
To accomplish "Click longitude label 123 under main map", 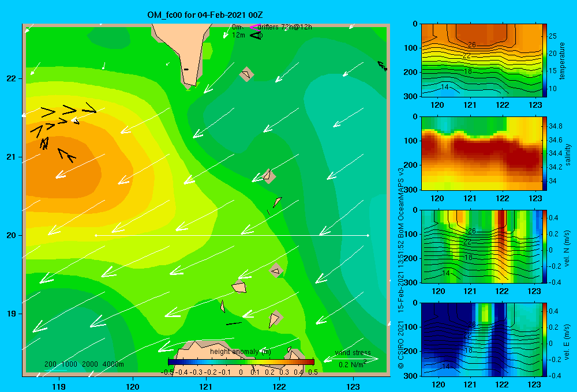I will [x=353, y=386].
